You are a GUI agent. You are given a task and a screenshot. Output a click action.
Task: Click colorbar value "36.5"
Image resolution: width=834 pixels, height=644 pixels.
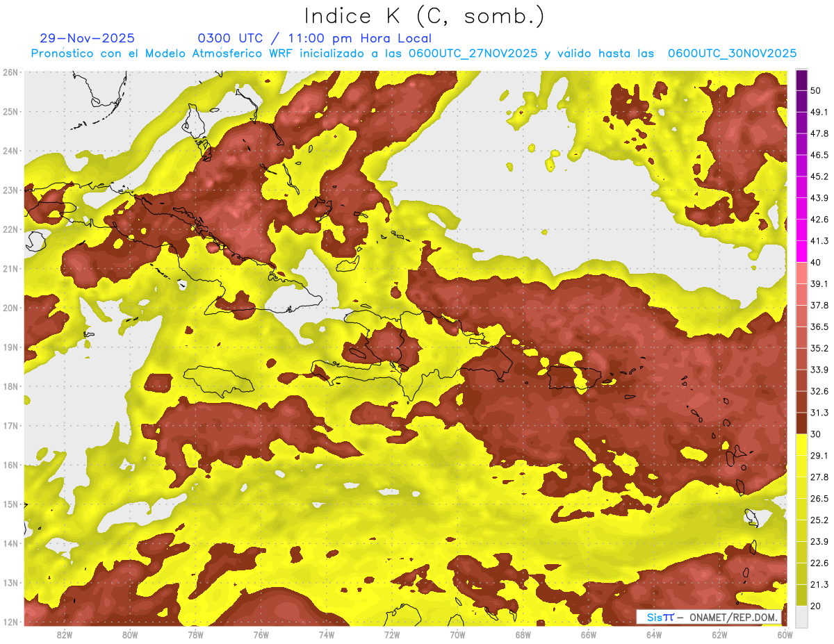pyautogui.click(x=819, y=327)
